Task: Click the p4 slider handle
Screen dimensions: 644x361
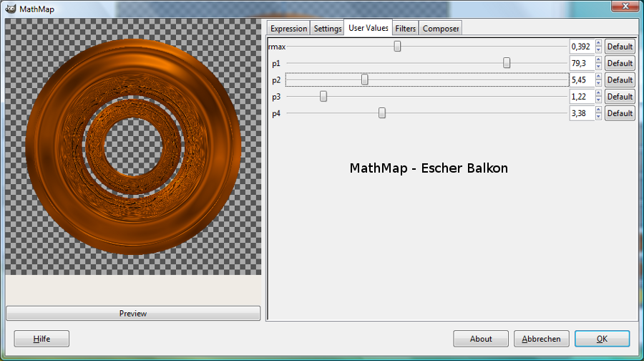Action: point(382,112)
